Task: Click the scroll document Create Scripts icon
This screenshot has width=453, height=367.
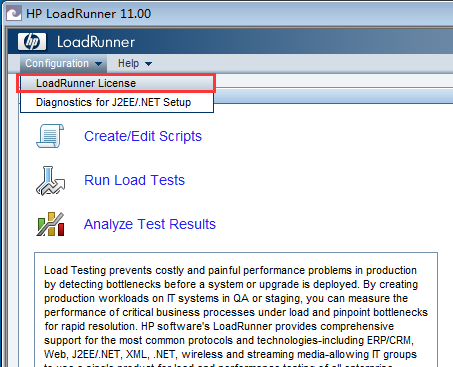Action: click(x=50, y=136)
